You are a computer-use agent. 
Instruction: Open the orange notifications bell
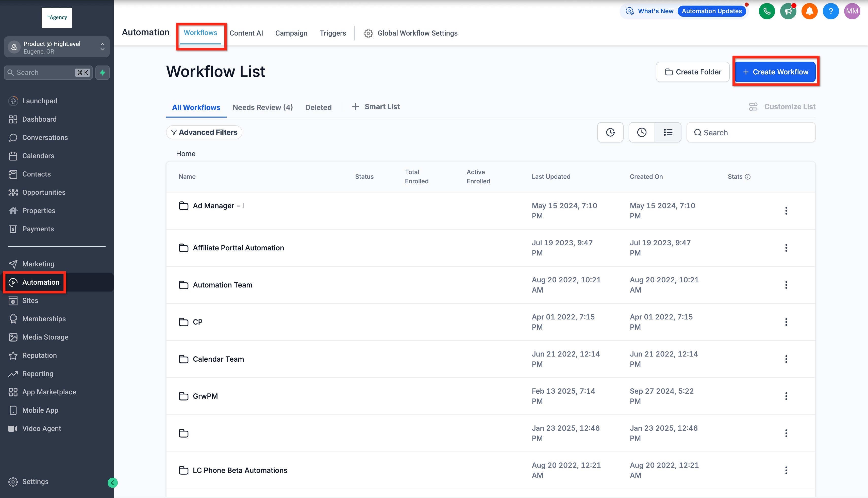(809, 11)
